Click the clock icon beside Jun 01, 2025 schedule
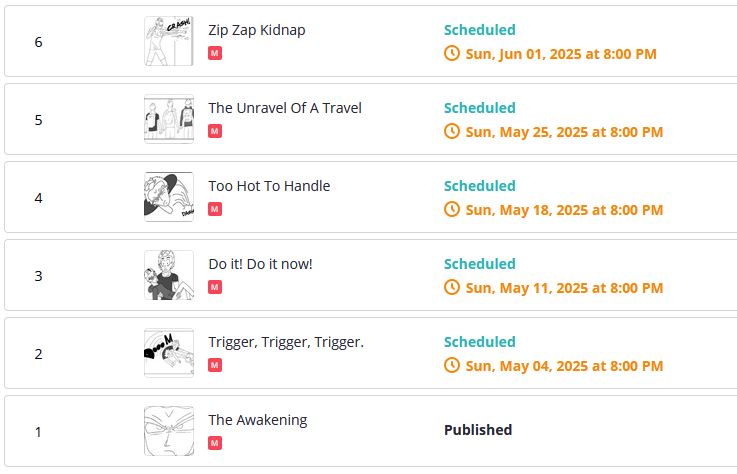Screen dimensions: 737x474 [x=452, y=53]
